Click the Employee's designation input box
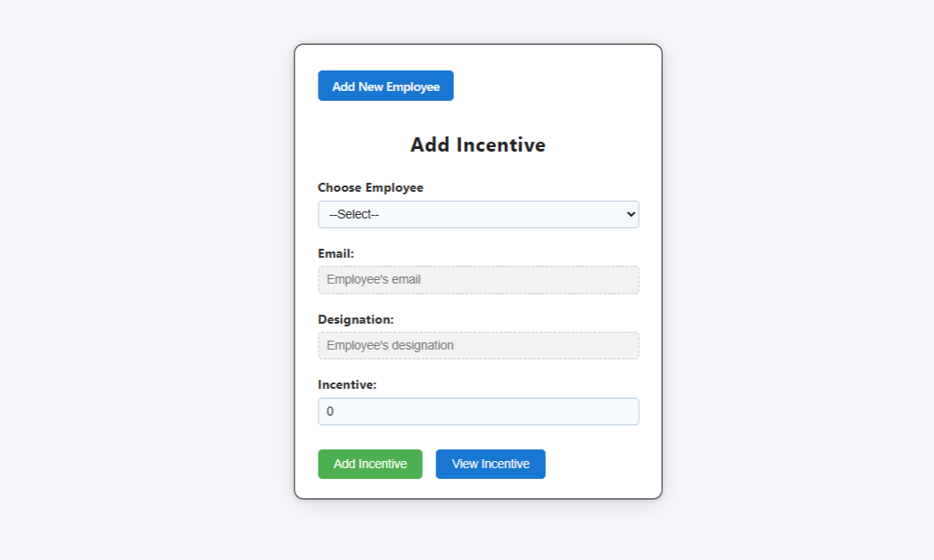The height and width of the screenshot is (560, 934). [478, 345]
